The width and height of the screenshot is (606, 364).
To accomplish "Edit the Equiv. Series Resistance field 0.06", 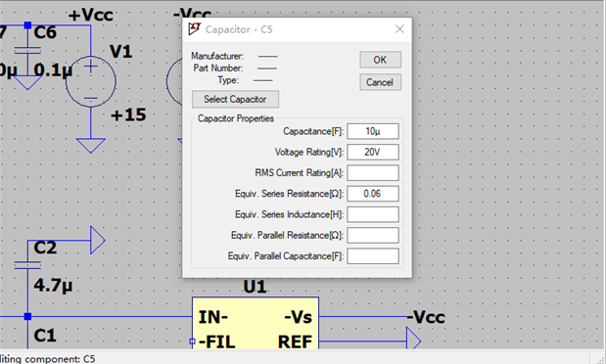I will click(373, 194).
